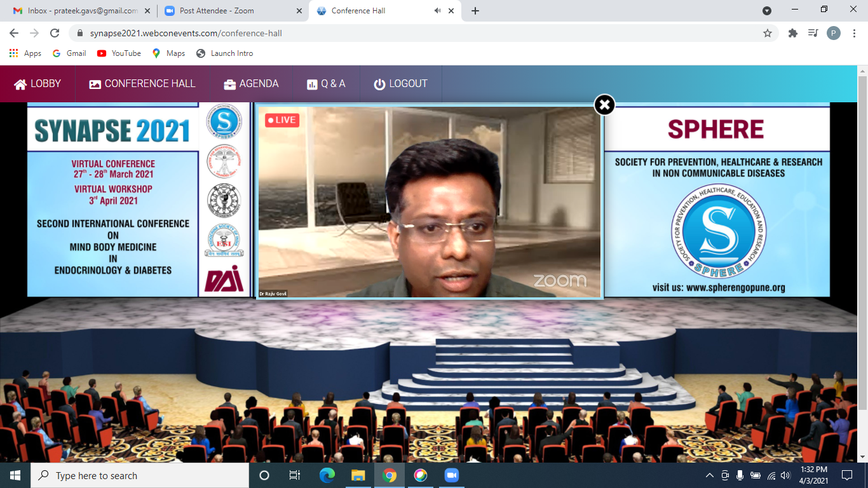The height and width of the screenshot is (488, 868).
Task: Reload the page with refresh icon
Action: (x=55, y=33)
